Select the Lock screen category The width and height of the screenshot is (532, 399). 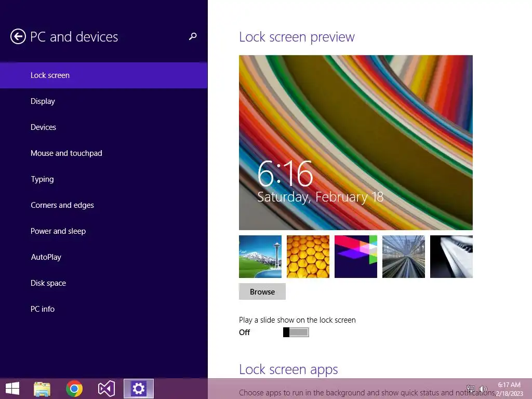[x=103, y=75]
